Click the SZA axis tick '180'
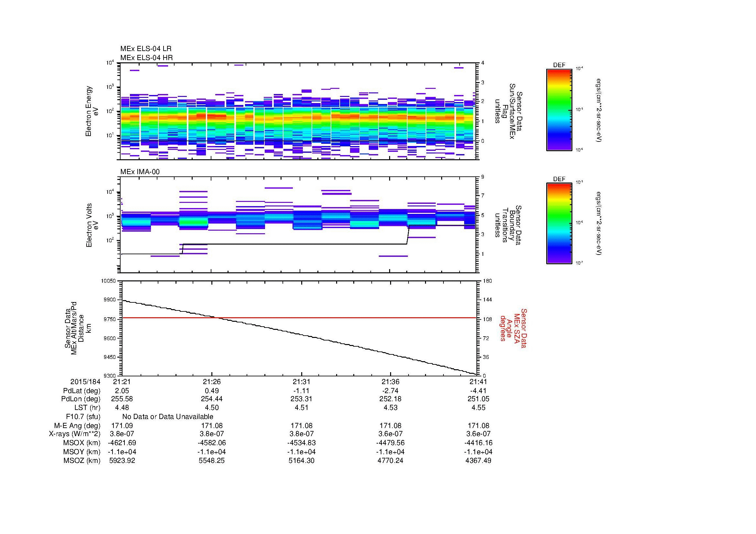Viewport: 756px width, 534px height. point(487,281)
